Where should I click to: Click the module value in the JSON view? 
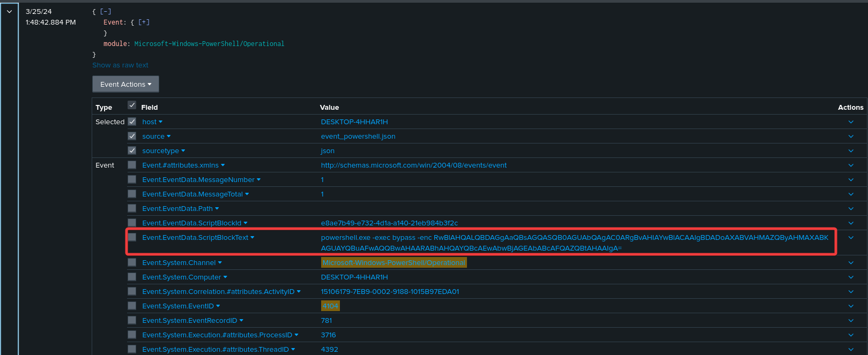click(x=209, y=44)
